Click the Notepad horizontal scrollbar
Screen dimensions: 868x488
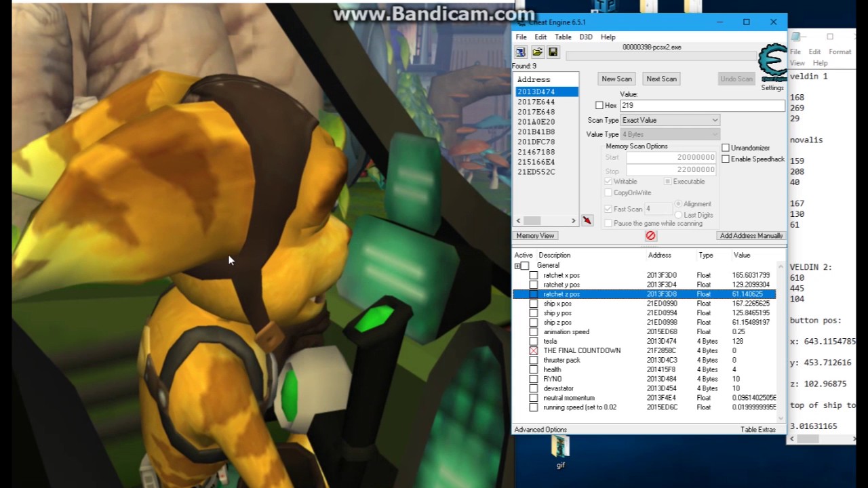(x=823, y=439)
